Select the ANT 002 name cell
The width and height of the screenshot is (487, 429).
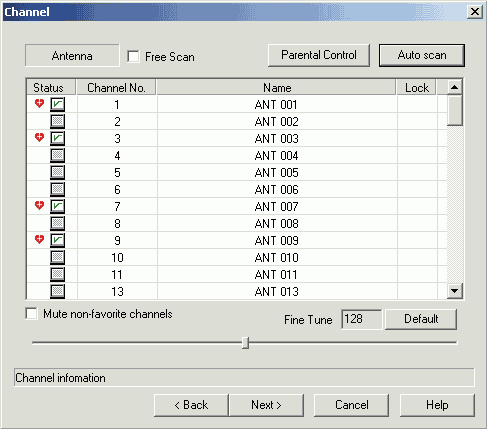click(x=277, y=121)
